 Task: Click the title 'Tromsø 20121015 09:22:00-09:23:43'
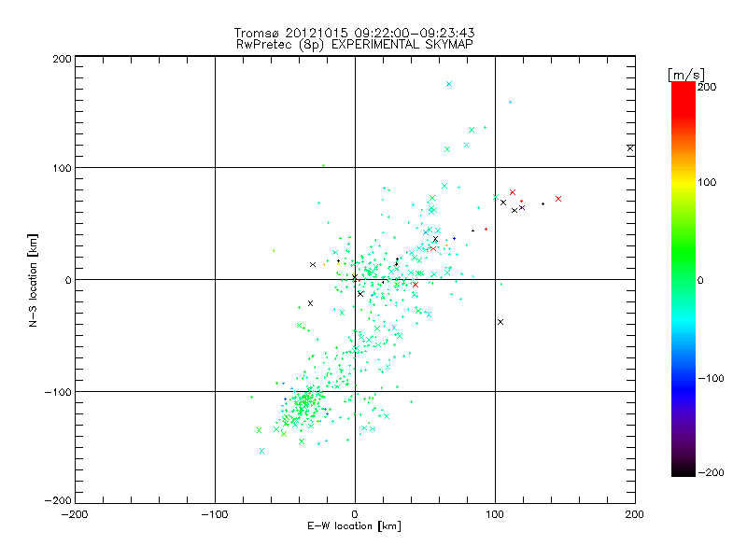click(x=355, y=33)
